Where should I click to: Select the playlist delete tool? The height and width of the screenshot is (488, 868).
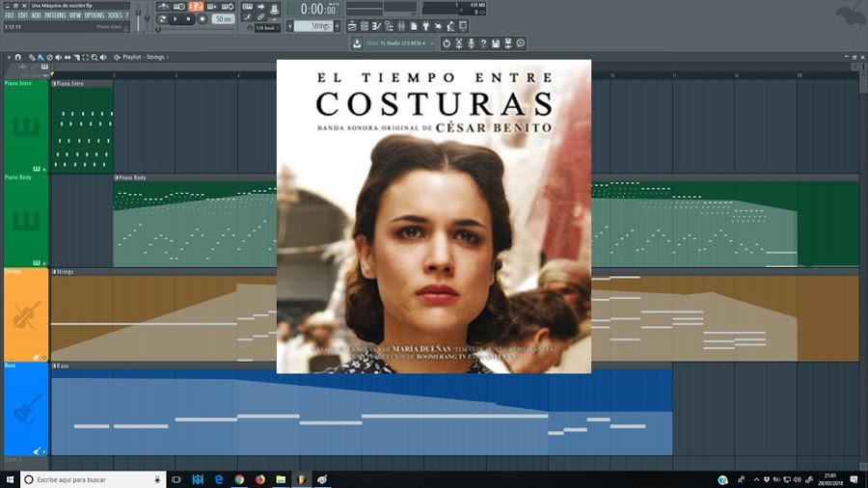[x=50, y=58]
